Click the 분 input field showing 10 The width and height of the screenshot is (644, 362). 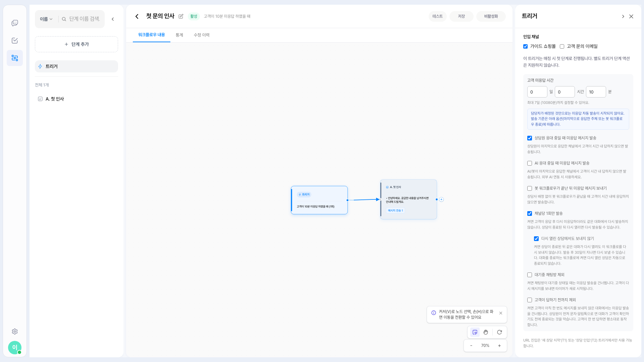point(596,92)
